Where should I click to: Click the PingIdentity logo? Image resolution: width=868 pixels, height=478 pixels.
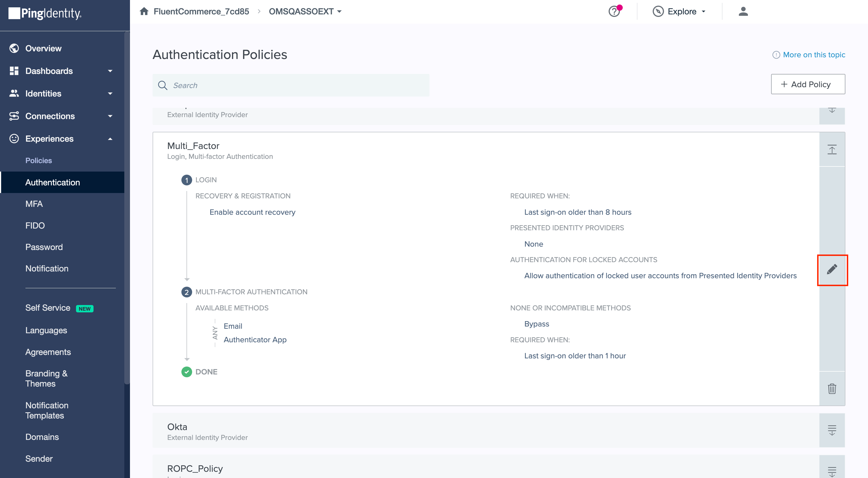tap(45, 14)
